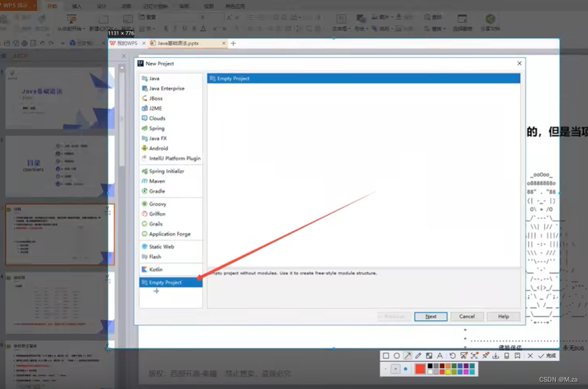Select the pencil tool in screenshot toolbar
This screenshot has height=389, width=588.
click(418, 356)
